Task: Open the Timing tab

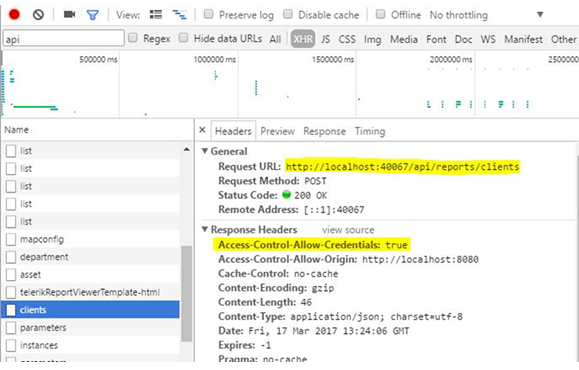Action: (370, 131)
